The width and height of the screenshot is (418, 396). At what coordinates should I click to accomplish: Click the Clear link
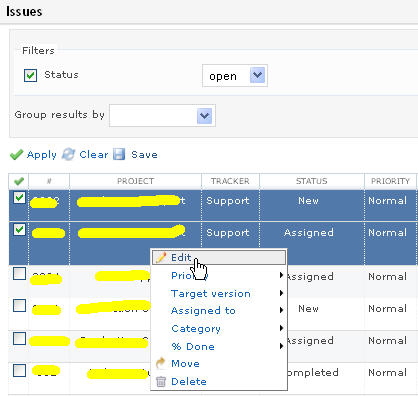pyautogui.click(x=94, y=155)
